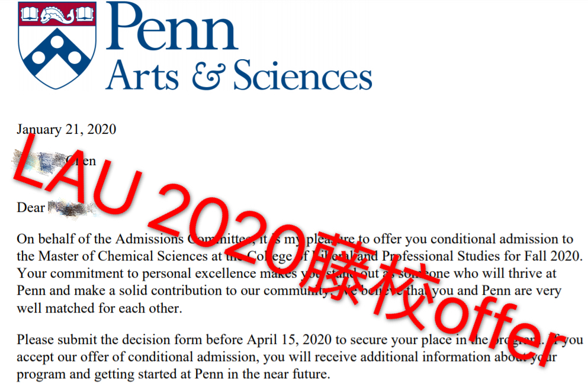Screen dimensions: 588x386
Task: Click the left open-book icon in crest
Action: pyautogui.click(x=30, y=14)
